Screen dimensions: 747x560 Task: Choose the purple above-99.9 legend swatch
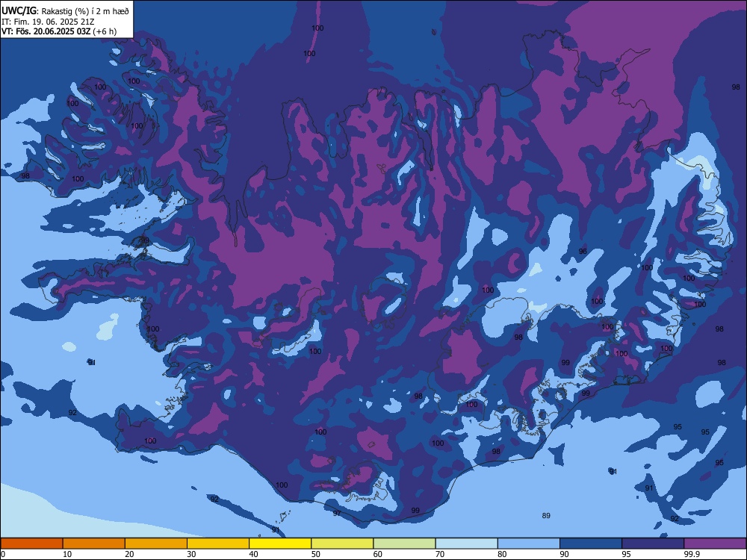(715, 544)
